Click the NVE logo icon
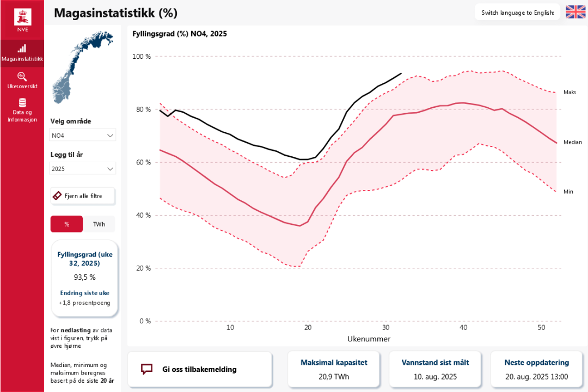 pos(22,16)
